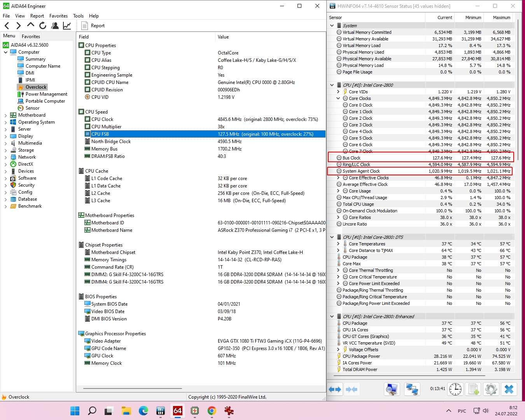The image size is (525, 420).
Task: Select the CPU Multiplier row
Action: click(201, 127)
